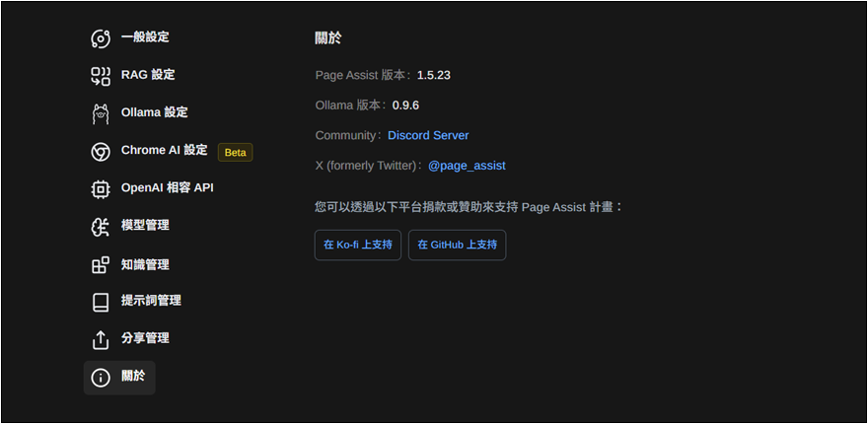Click the 分享管理 share icon

[101, 340]
